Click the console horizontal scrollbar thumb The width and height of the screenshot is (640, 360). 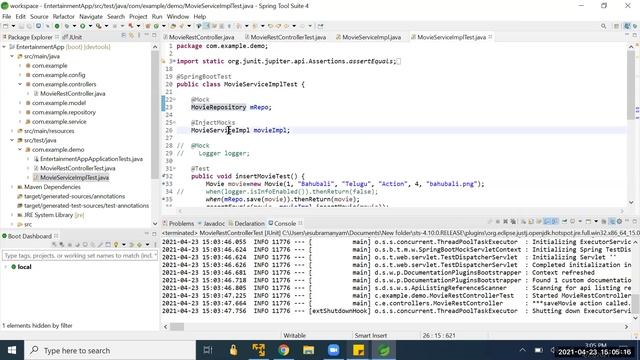coord(177,327)
